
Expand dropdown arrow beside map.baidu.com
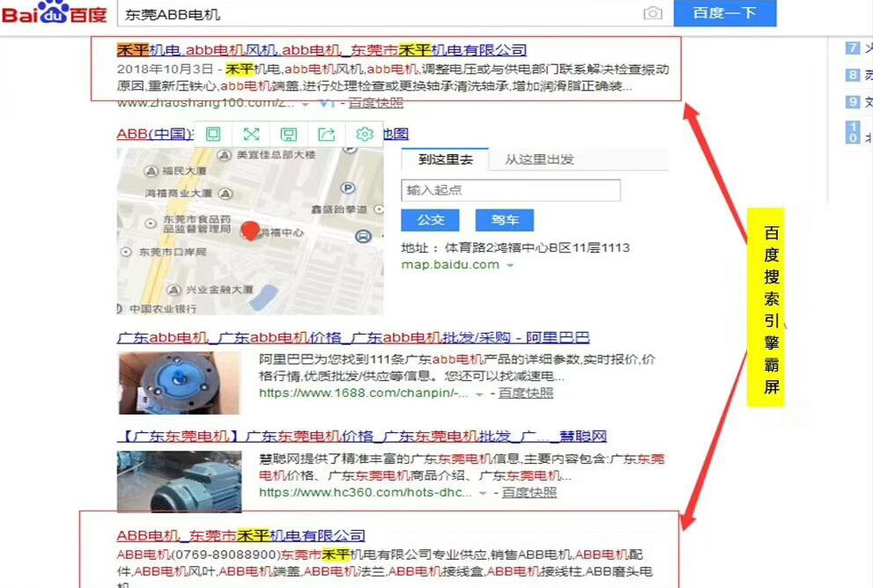coord(510,266)
